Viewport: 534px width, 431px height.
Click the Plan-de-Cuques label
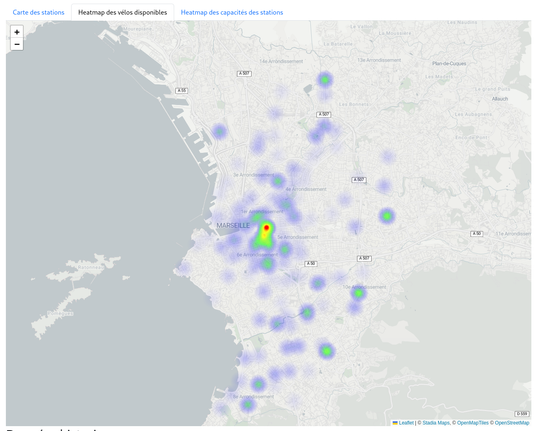click(449, 63)
